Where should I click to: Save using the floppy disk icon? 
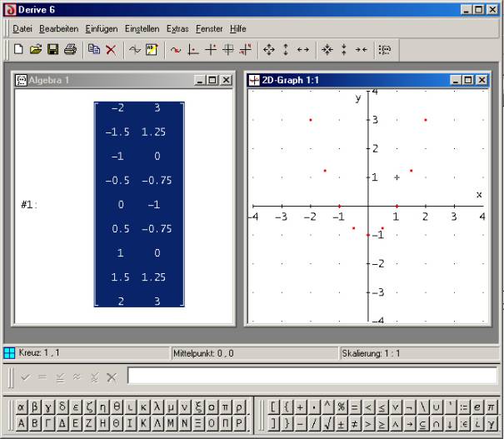tap(53, 49)
